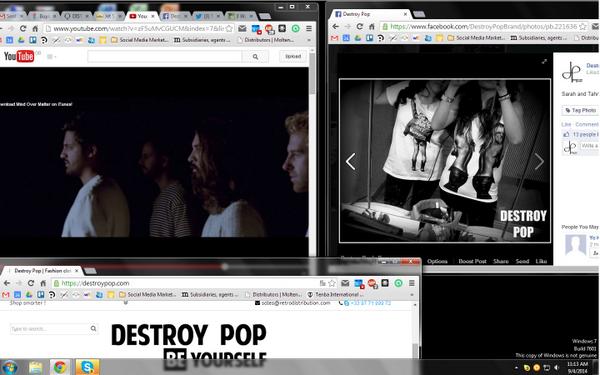Click the YouTube video player

(x=154, y=161)
